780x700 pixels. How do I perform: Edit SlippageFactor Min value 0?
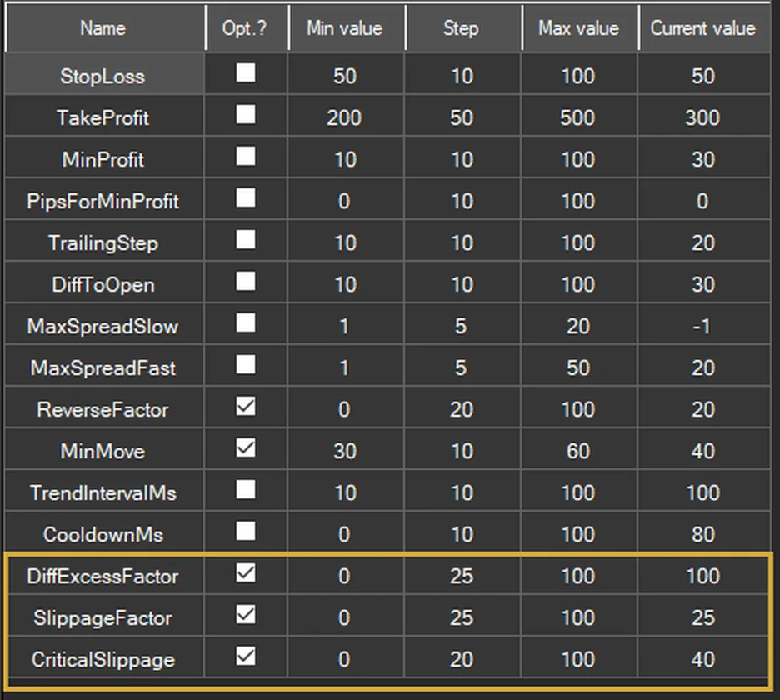[x=346, y=617]
